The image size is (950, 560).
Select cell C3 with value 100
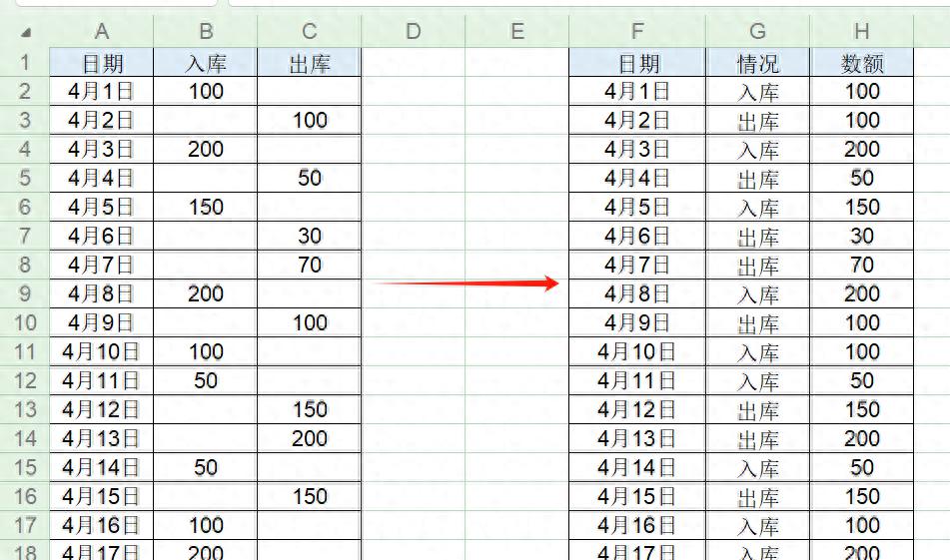[x=309, y=120]
